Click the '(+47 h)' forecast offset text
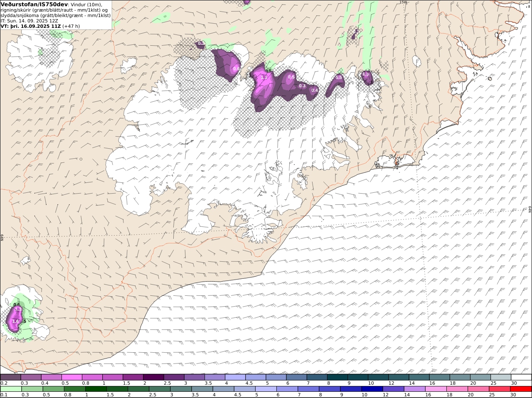The image size is (532, 398). 71,26
